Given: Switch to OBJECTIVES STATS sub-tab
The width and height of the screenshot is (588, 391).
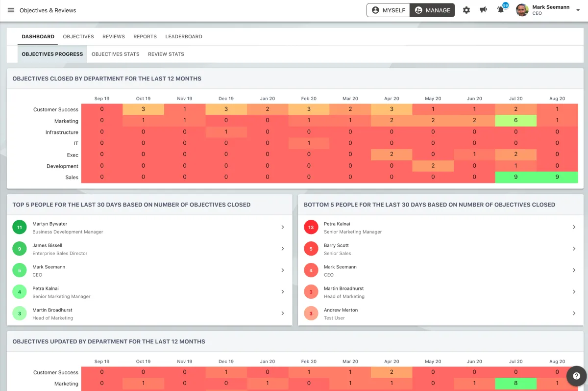Looking at the screenshot, I should (x=116, y=54).
